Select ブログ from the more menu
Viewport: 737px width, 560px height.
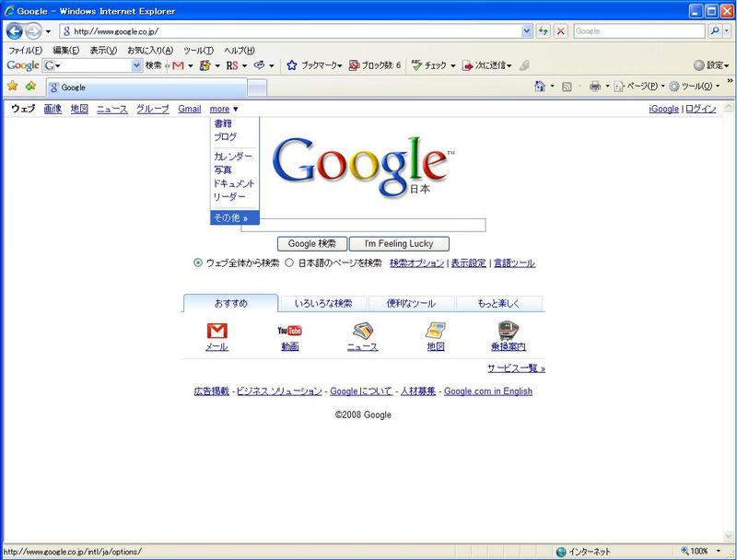(225, 136)
